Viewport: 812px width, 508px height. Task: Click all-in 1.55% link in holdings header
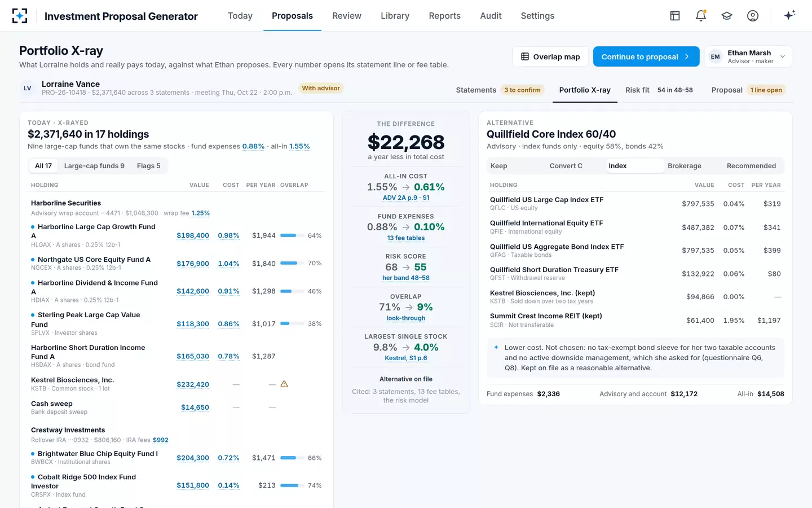pos(299,146)
